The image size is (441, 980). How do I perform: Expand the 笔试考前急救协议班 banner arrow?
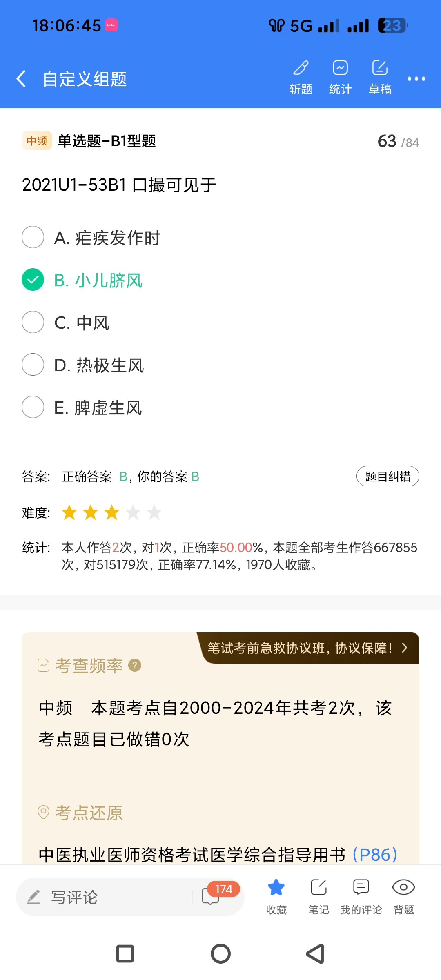click(x=405, y=648)
